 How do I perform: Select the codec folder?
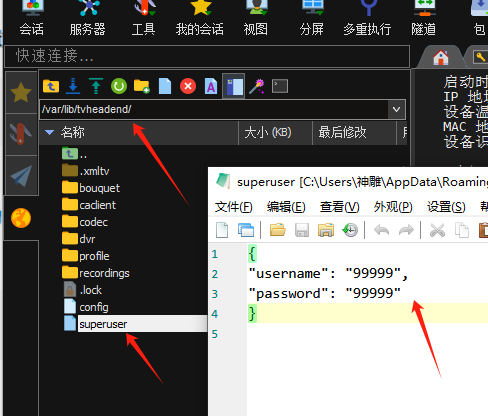pyautogui.click(x=85, y=222)
